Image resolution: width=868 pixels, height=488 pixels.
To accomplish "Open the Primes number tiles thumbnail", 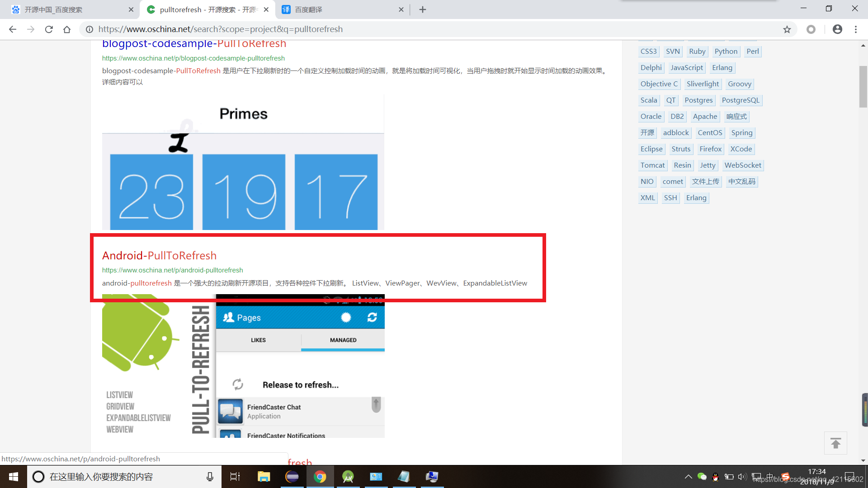I will coord(243,162).
